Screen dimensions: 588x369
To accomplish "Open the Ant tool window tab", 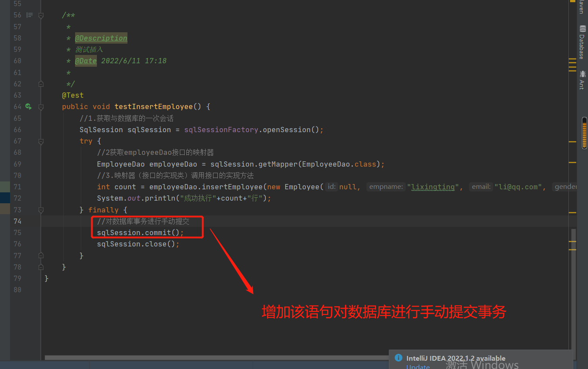I will click(582, 80).
